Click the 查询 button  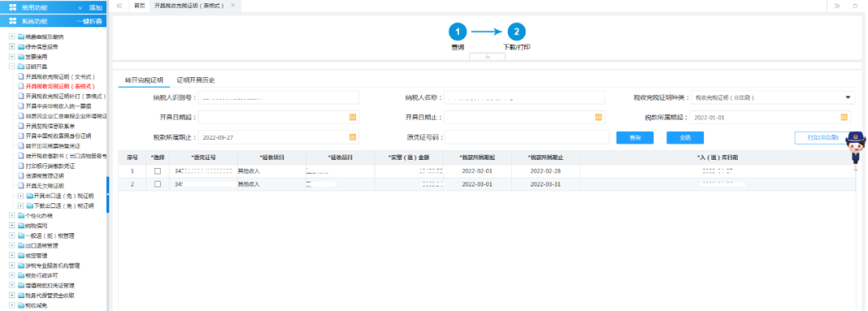(x=635, y=137)
